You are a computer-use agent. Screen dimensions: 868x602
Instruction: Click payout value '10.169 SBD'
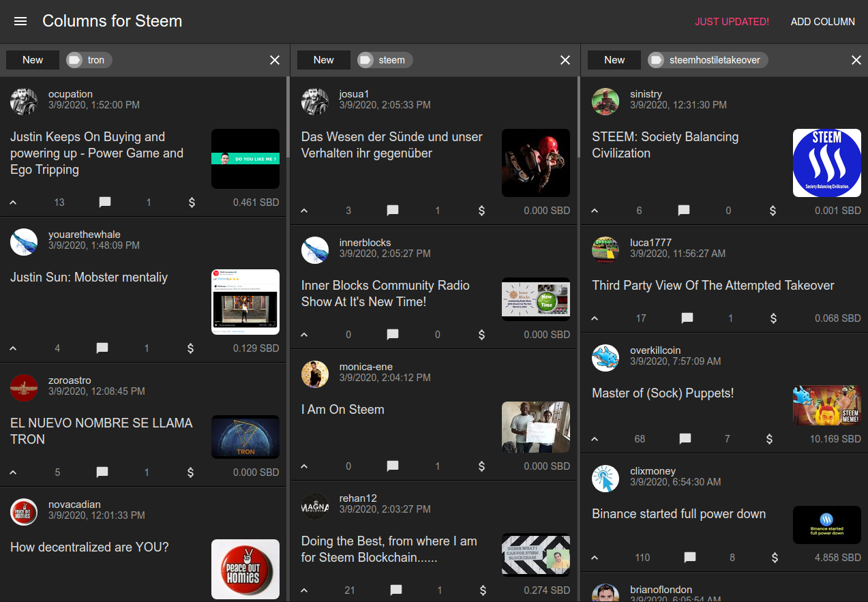[x=835, y=438]
